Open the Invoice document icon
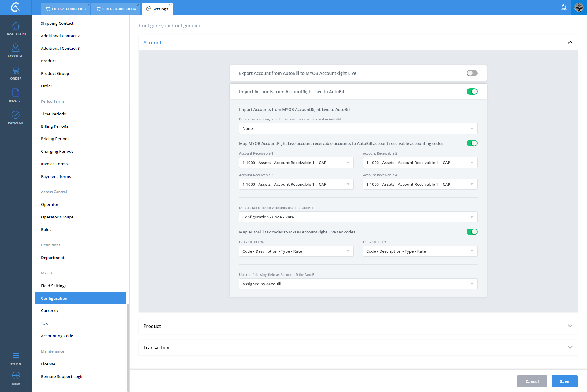Screen dimensions: 587x392 pos(16,95)
